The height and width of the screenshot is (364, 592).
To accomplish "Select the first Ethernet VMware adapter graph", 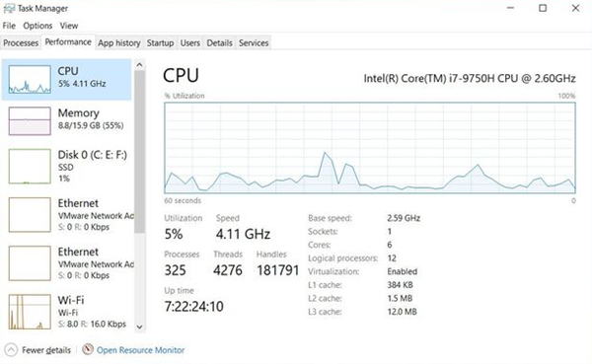I will coord(30,215).
